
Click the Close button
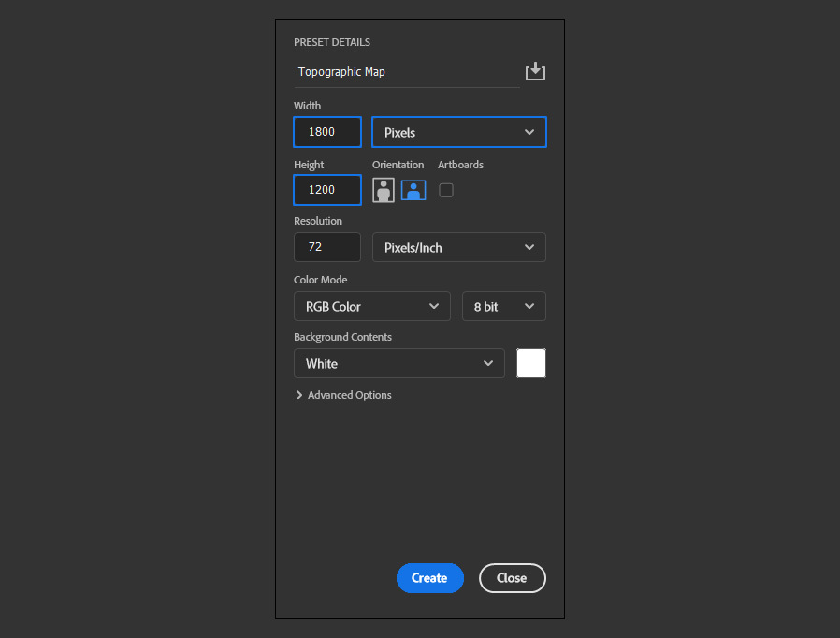point(513,578)
